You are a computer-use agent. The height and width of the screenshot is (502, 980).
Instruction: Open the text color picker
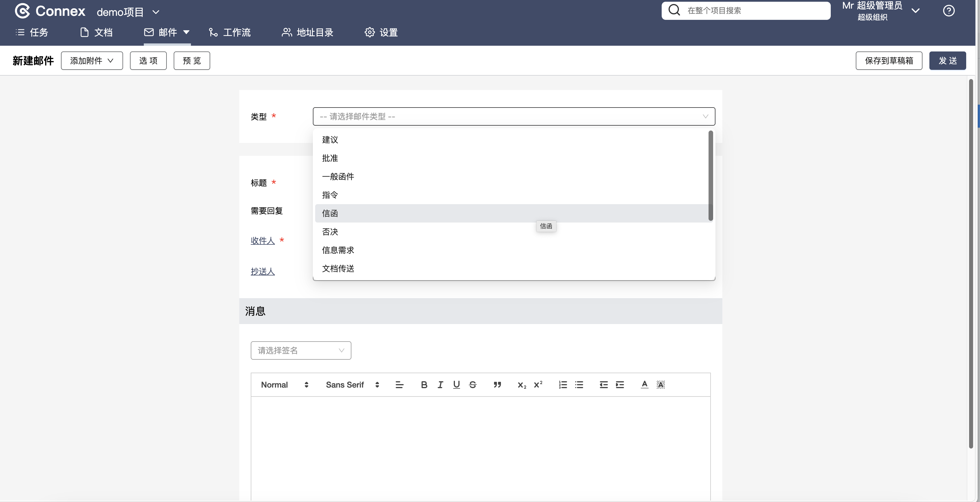644,385
